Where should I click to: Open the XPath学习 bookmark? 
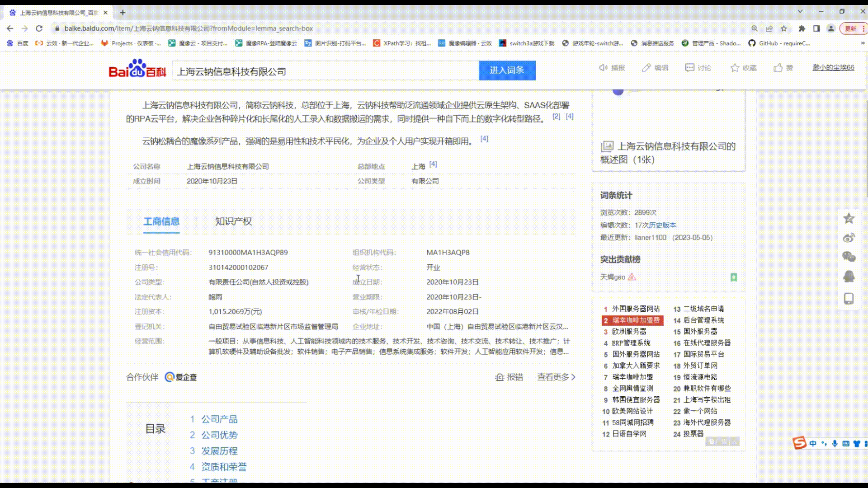[402, 43]
